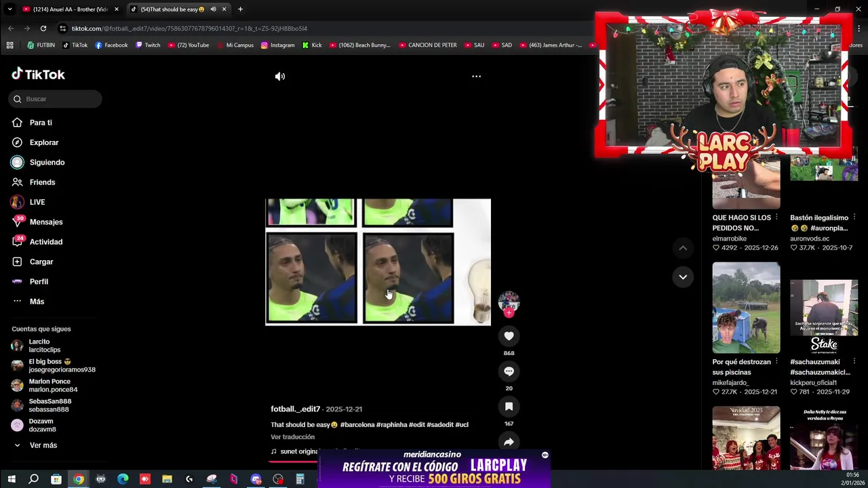Expand Ver más followed accounts
Image resolution: width=868 pixels, height=488 pixels.
click(43, 445)
